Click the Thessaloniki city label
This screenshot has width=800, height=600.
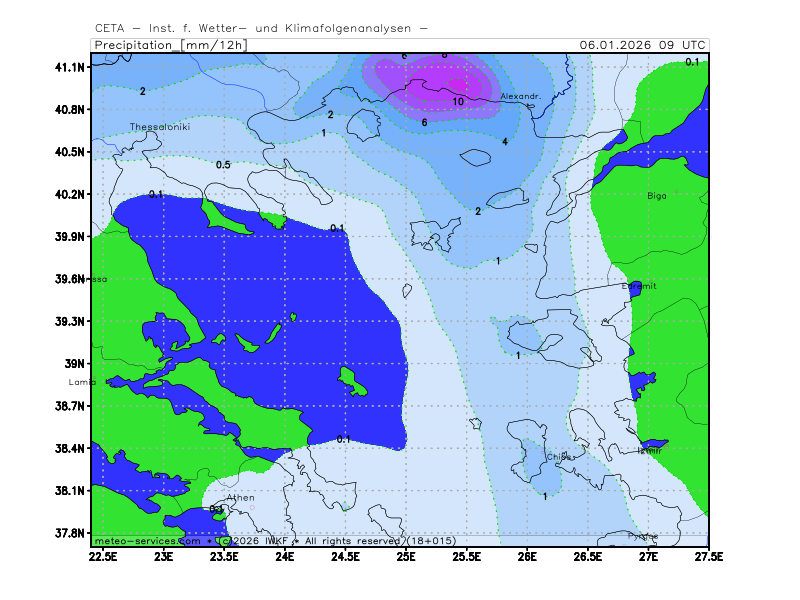pos(159,127)
